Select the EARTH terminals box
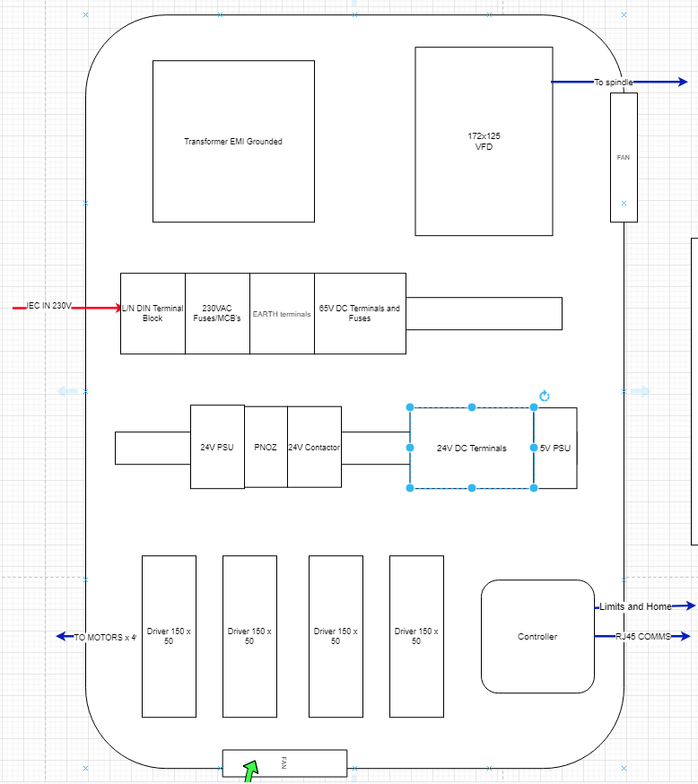This screenshot has height=784, width=698. [x=282, y=313]
